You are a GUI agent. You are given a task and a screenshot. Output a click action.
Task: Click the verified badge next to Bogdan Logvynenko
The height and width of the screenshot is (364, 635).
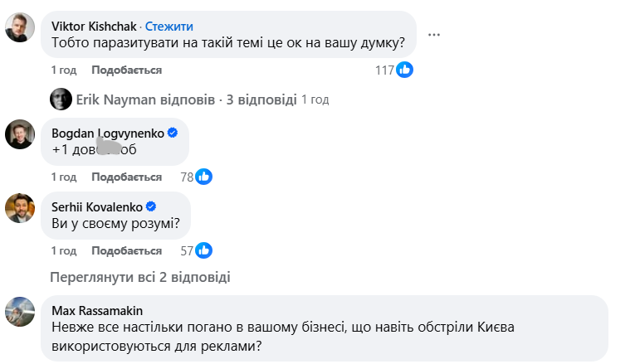coord(173,133)
